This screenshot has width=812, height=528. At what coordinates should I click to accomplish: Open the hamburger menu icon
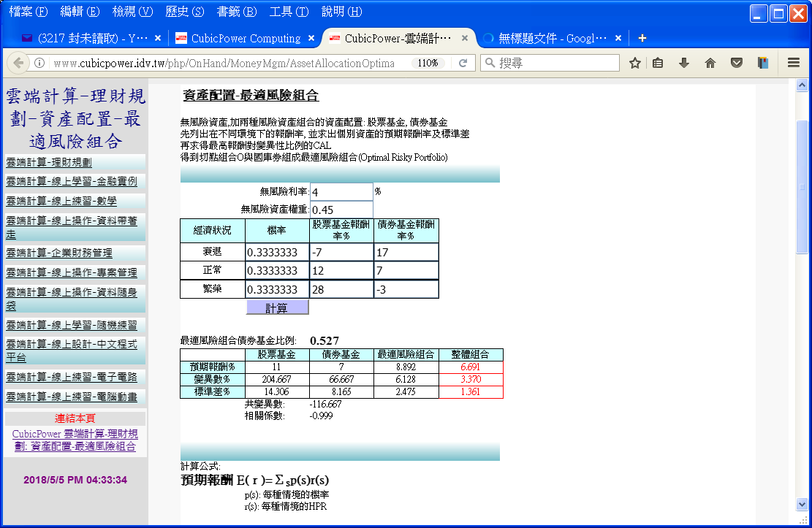(x=793, y=63)
